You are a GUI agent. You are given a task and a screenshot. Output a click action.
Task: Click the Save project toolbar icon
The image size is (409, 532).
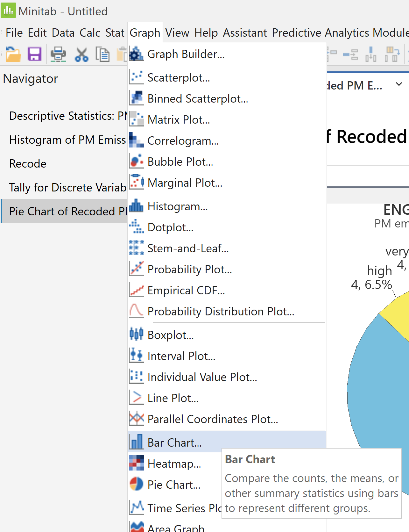34,54
